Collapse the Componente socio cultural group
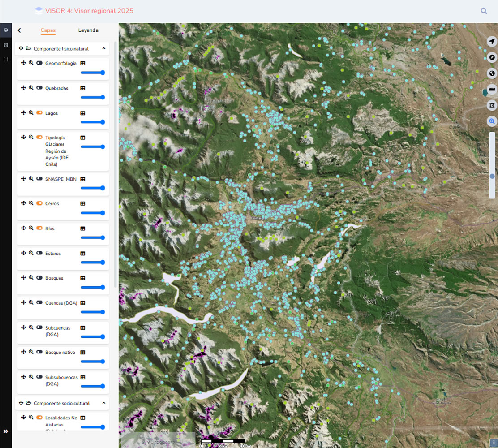Screen dimensions: 498x448 [103, 403]
